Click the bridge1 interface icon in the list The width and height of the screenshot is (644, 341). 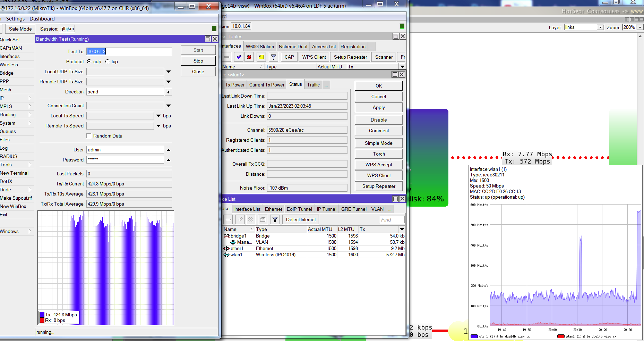[227, 236]
